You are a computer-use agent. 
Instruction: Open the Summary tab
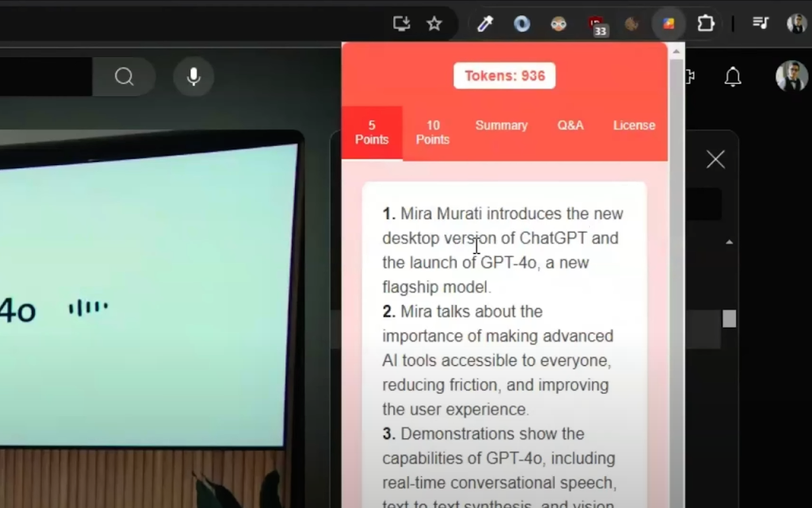pyautogui.click(x=501, y=125)
